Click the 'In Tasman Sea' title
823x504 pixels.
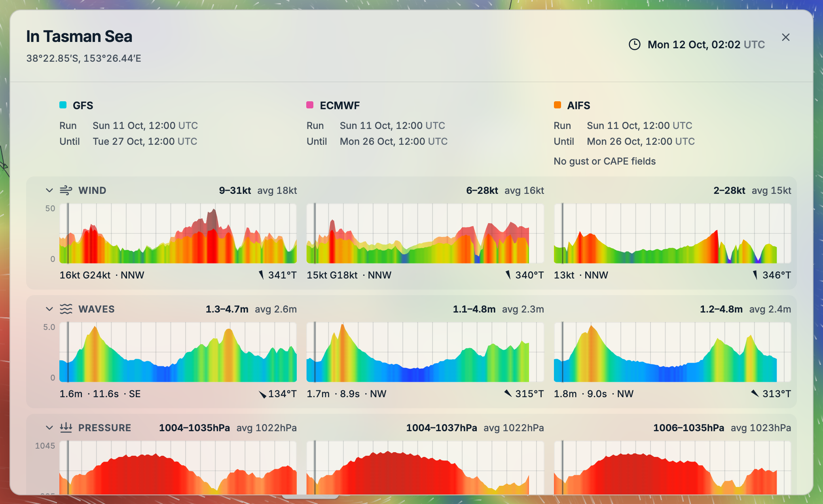click(x=79, y=36)
